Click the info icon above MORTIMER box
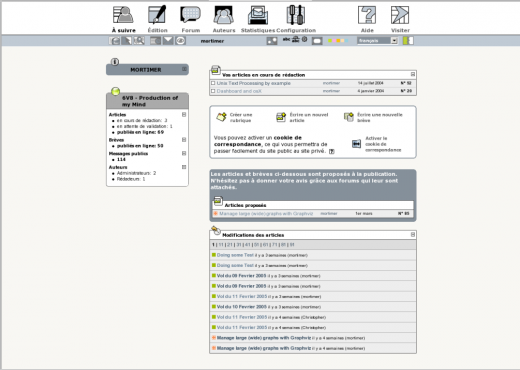 pos(115,62)
